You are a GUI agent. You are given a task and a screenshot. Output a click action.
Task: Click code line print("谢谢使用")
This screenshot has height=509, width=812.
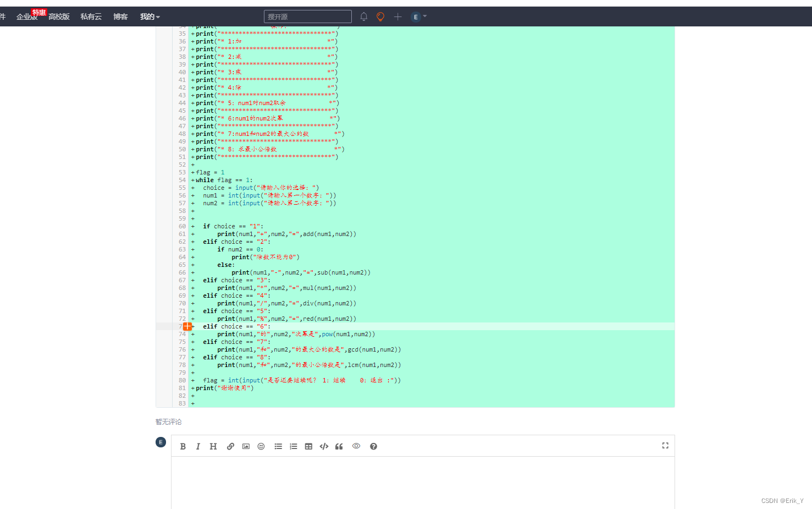225,388
